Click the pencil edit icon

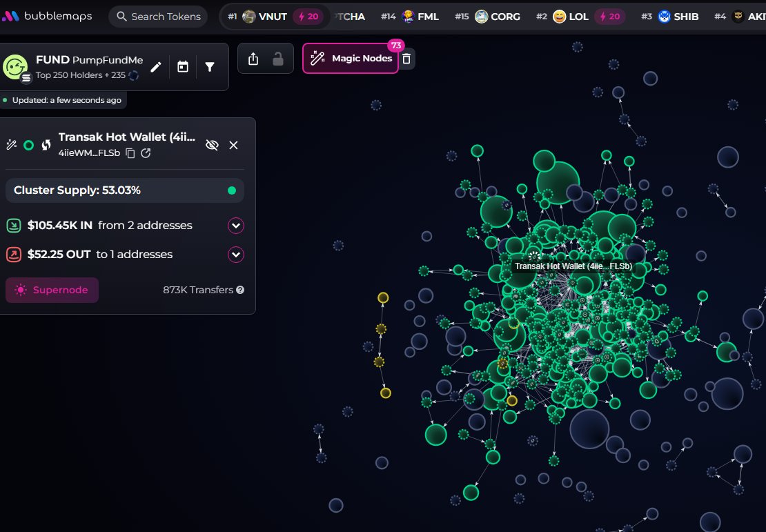pyautogui.click(x=156, y=67)
